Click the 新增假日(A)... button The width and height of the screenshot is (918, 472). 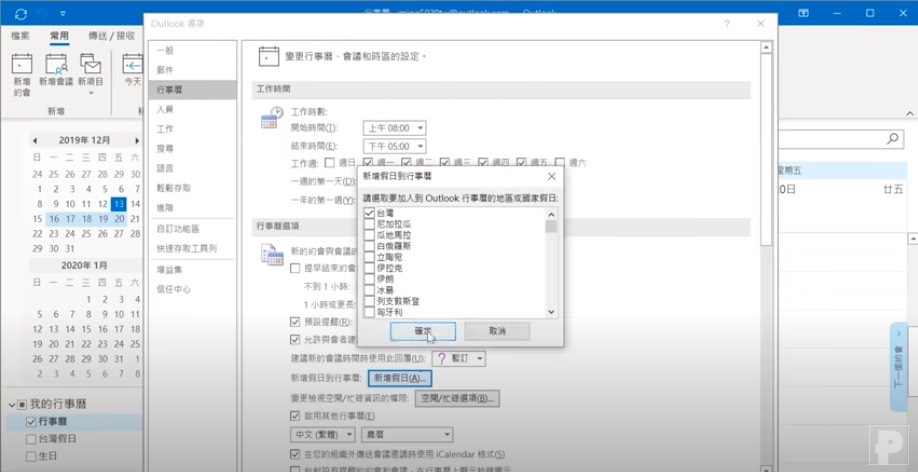tap(400, 378)
